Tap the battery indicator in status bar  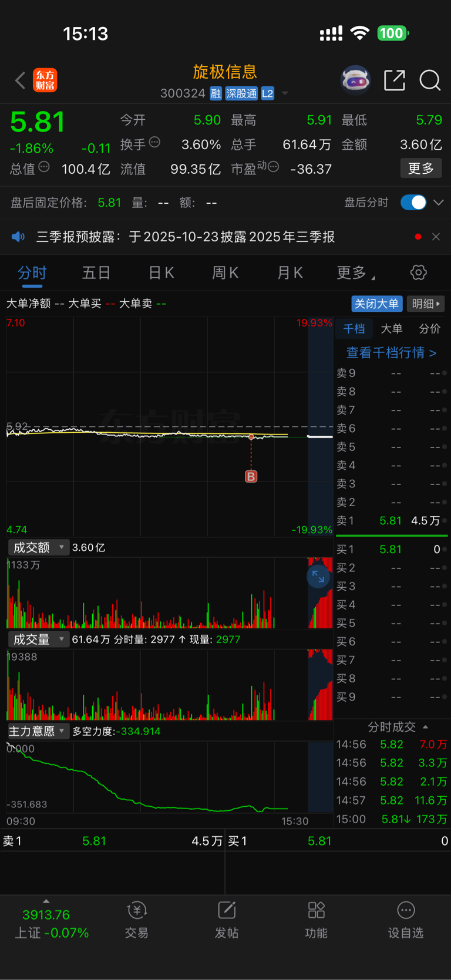[x=392, y=33]
